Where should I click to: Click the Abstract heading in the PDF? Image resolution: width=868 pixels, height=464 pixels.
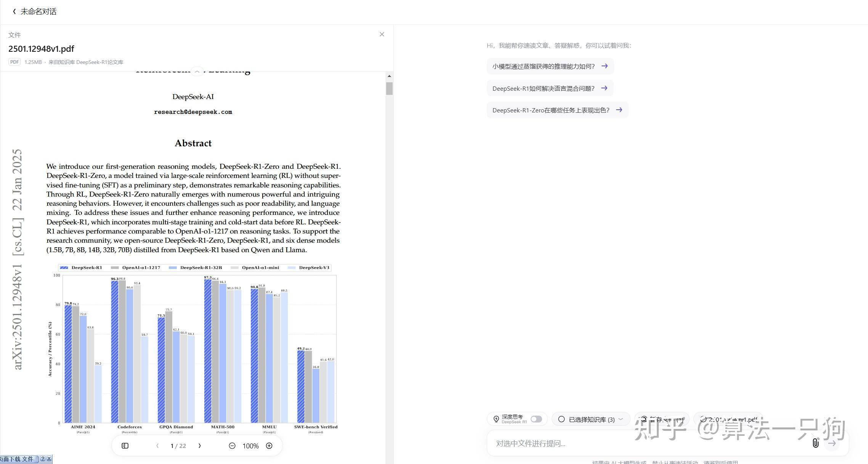(193, 143)
